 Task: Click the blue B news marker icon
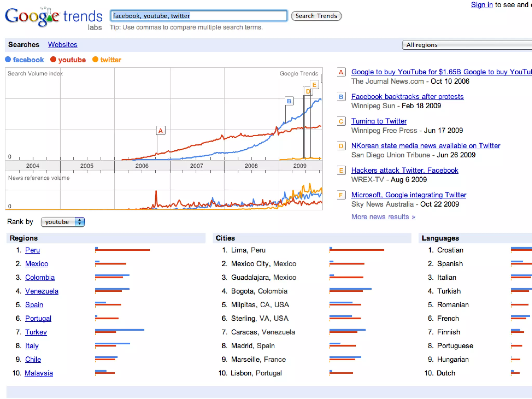click(x=341, y=97)
